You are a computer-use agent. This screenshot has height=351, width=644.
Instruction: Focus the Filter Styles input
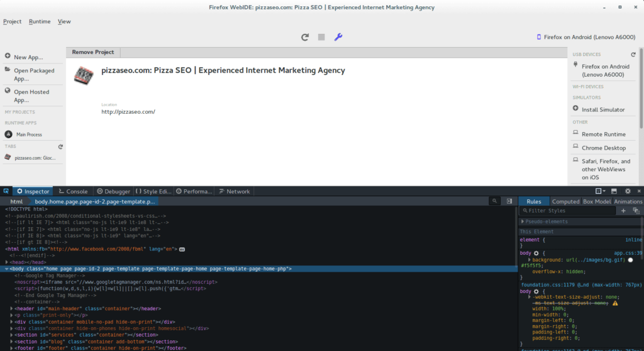(568, 211)
